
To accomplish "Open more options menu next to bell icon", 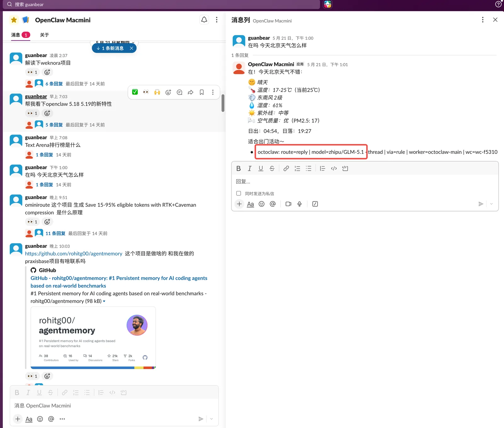I will 217,20.
